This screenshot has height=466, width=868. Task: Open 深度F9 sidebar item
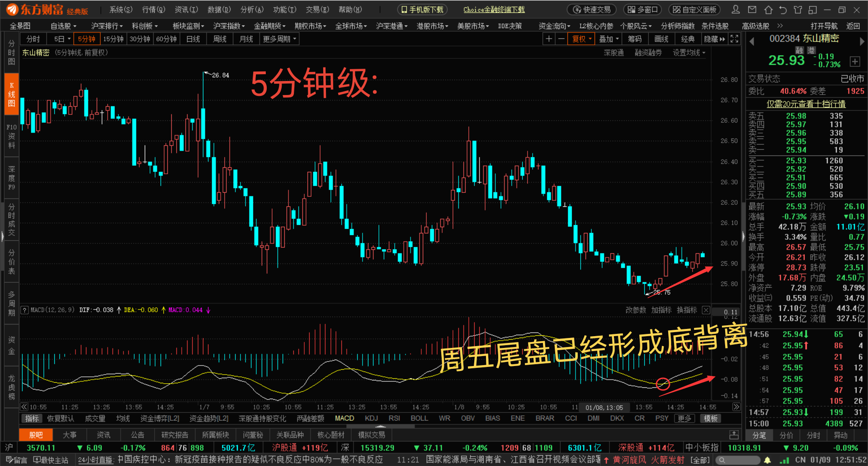click(11, 178)
